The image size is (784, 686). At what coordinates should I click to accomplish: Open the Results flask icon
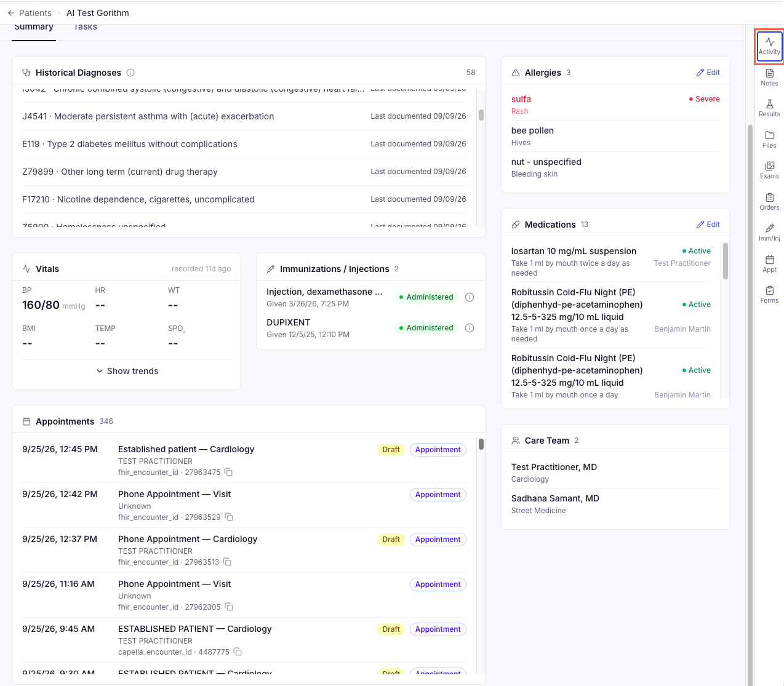pyautogui.click(x=769, y=108)
